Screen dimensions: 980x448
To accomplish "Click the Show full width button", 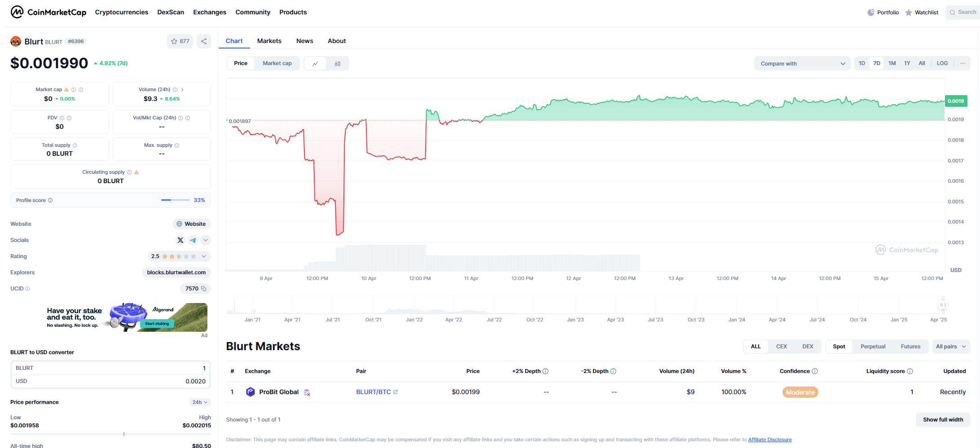I will pyautogui.click(x=943, y=420).
